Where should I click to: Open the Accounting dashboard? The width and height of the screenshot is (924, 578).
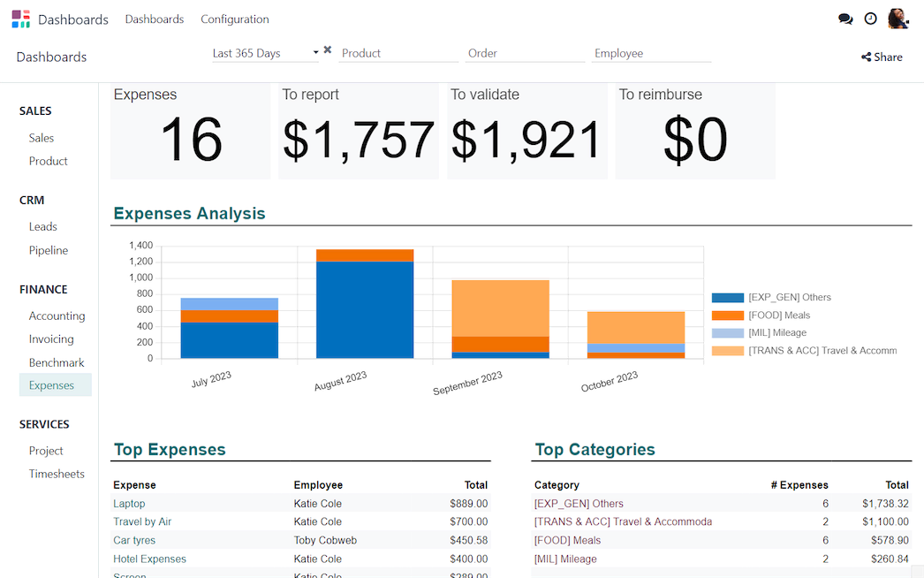(57, 316)
